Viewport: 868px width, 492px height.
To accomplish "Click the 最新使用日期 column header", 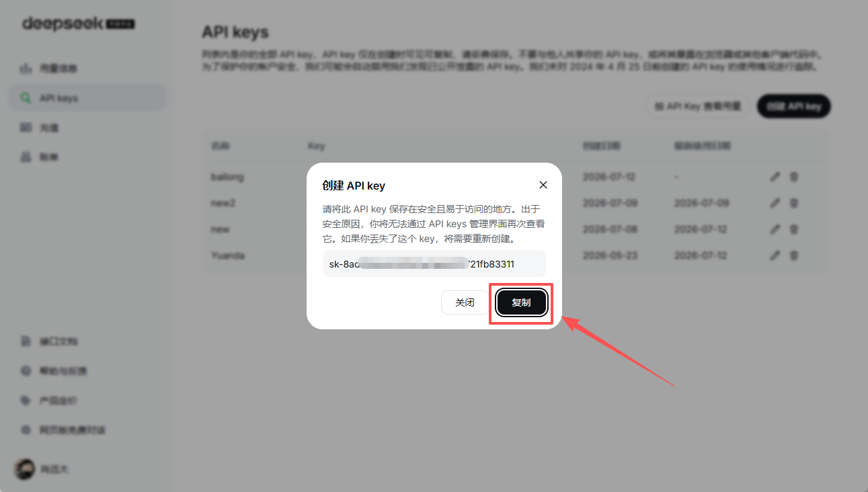I will (x=702, y=145).
